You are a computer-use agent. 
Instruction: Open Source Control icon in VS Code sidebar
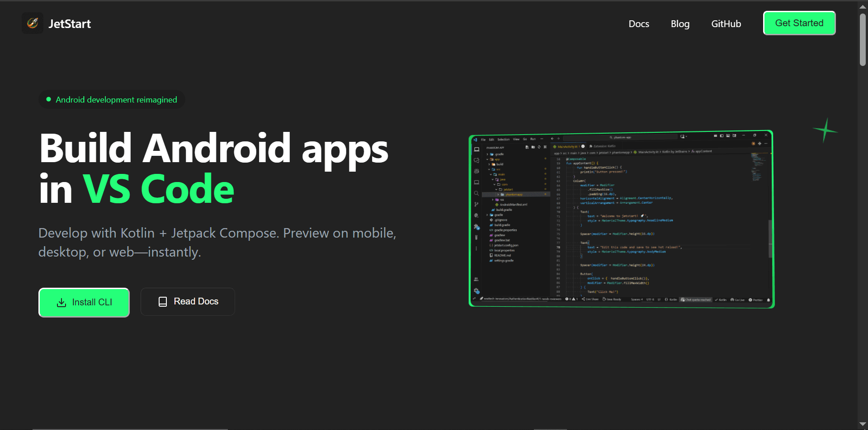click(x=476, y=205)
